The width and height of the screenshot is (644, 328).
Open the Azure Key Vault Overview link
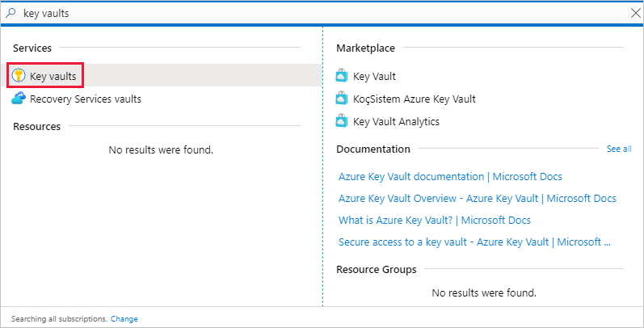[x=477, y=198]
